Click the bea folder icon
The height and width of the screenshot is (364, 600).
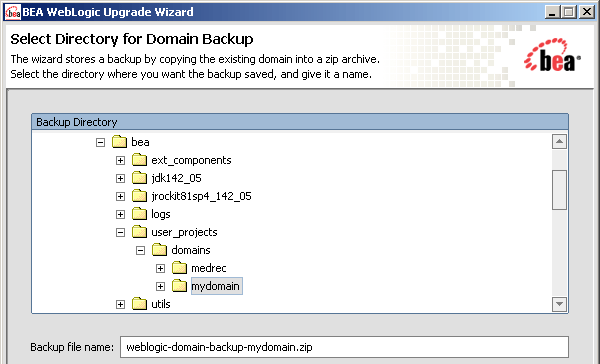point(119,142)
